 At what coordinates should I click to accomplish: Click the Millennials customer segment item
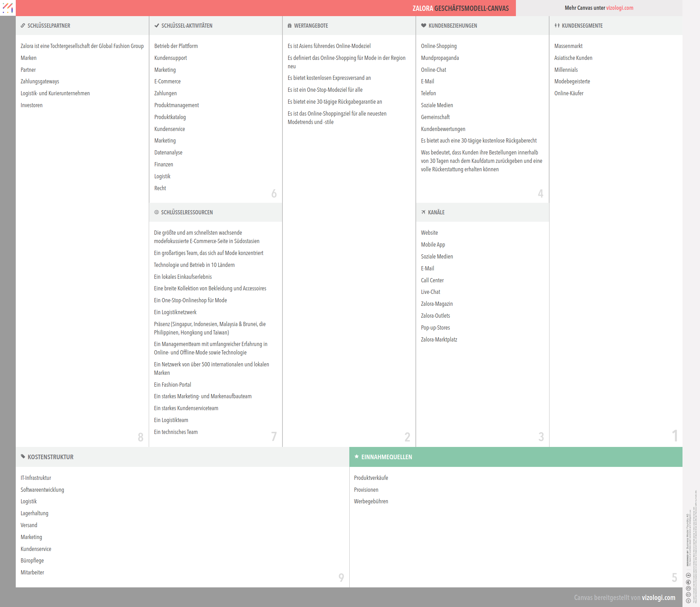tap(566, 70)
